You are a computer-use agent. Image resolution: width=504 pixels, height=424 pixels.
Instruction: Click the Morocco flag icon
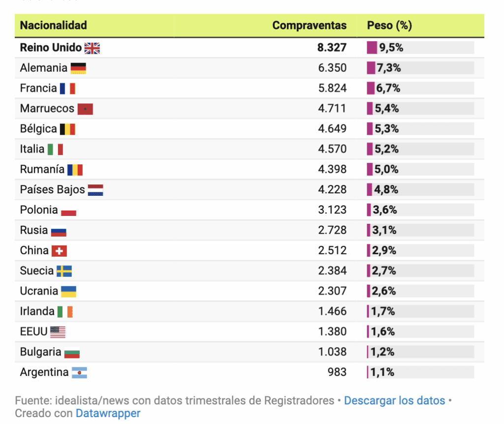(x=85, y=109)
